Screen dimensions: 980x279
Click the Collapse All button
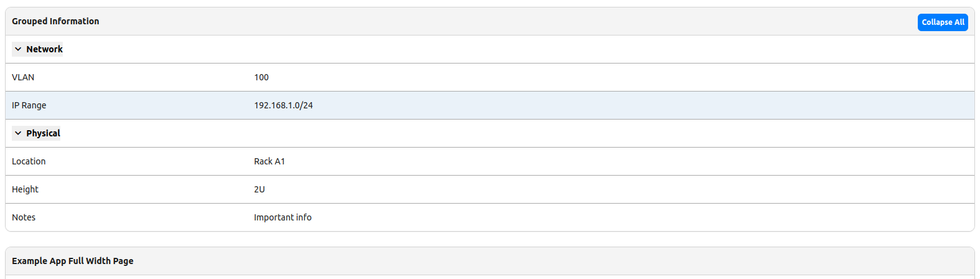pos(942,22)
